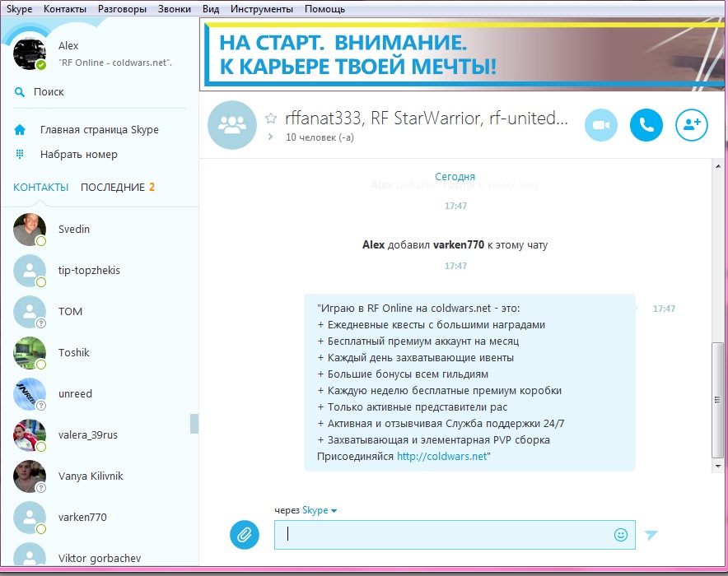This screenshot has height=576, width=728.
Task: Open the Помощь menu
Action: (x=325, y=9)
